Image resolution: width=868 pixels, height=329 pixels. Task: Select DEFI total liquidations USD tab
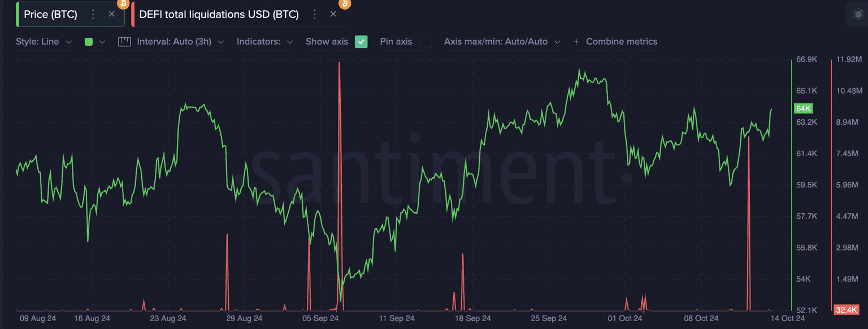[x=219, y=15]
